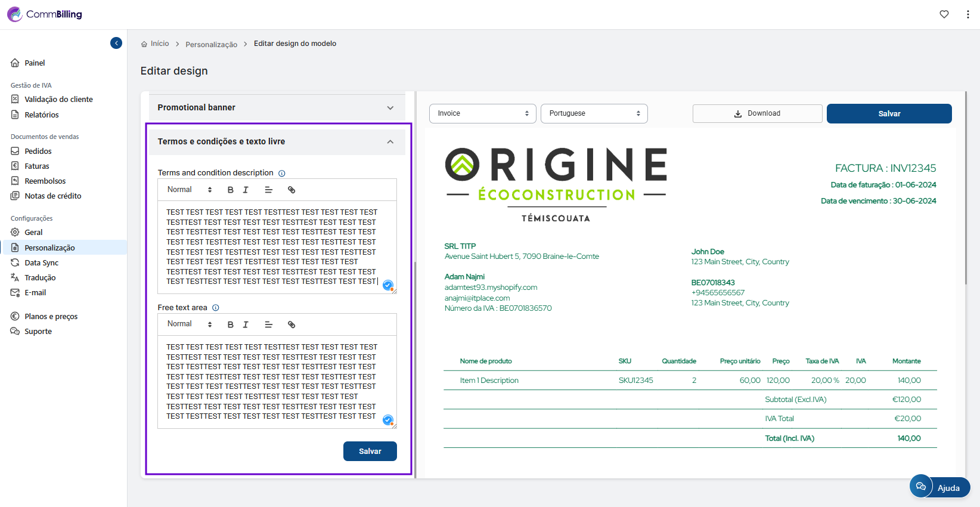Go to Faturas in the sidebar
Viewport: 980px width, 507px height.
[37, 166]
